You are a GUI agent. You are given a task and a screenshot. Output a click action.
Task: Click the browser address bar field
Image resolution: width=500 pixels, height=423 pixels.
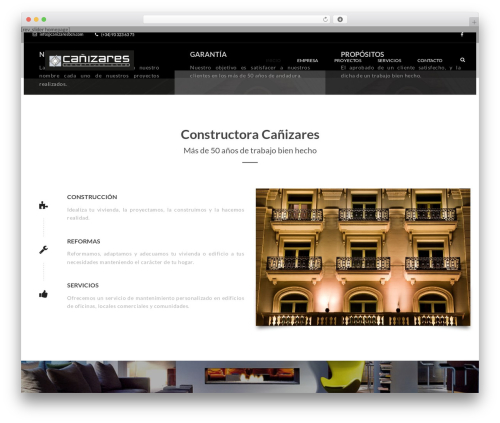coord(237,20)
